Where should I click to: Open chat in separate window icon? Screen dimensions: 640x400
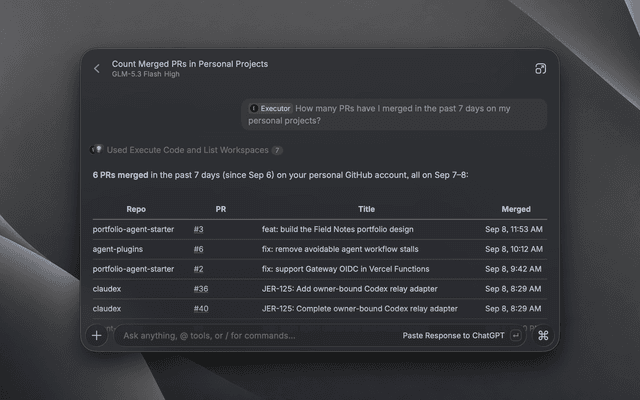tap(540, 69)
